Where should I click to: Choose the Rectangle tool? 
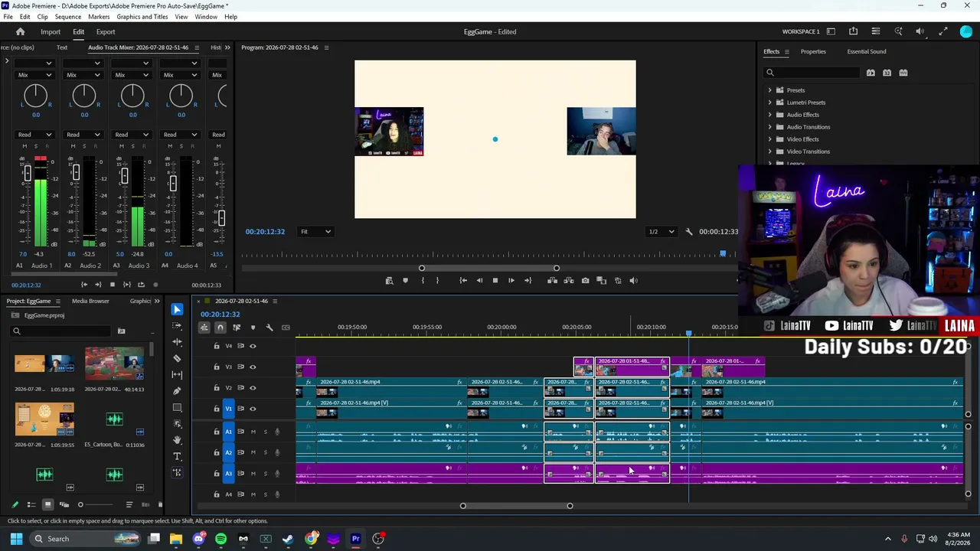[x=177, y=407]
